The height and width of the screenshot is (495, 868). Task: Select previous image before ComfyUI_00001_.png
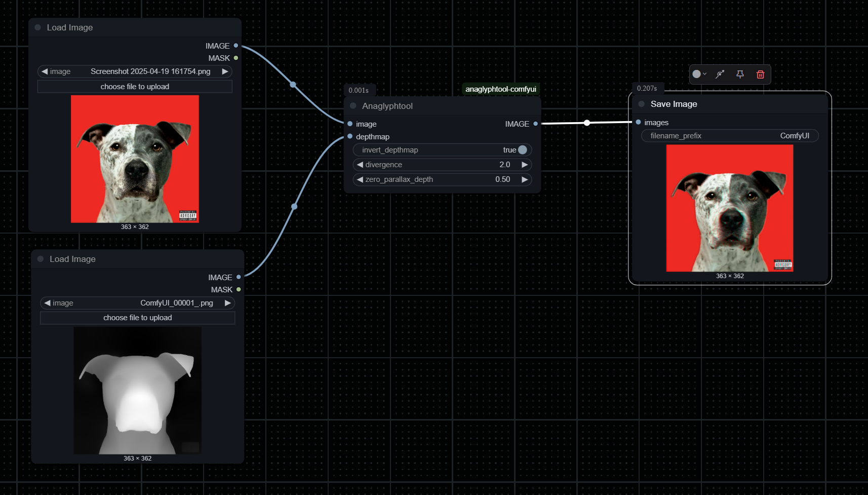[47, 303]
